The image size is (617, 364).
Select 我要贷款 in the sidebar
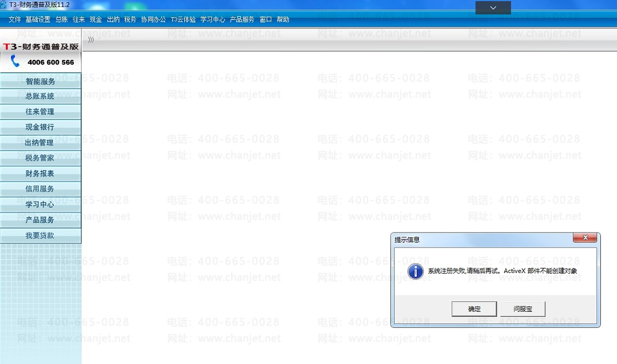pyautogui.click(x=41, y=235)
